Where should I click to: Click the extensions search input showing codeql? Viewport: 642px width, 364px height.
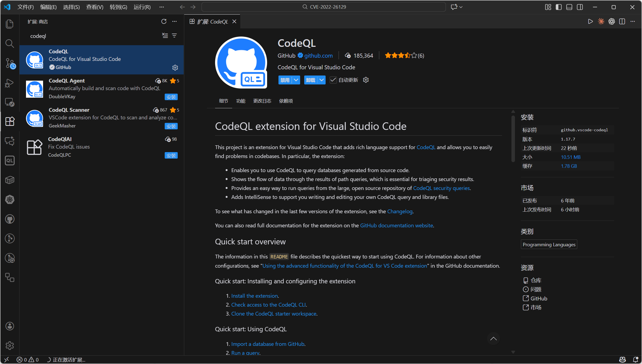(81, 36)
